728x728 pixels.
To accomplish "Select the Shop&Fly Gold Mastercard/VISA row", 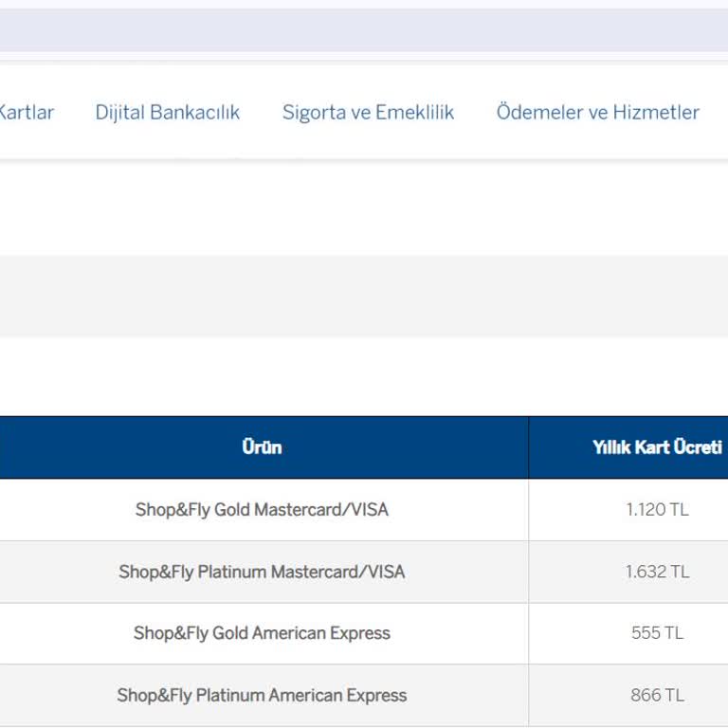I will click(364, 510).
